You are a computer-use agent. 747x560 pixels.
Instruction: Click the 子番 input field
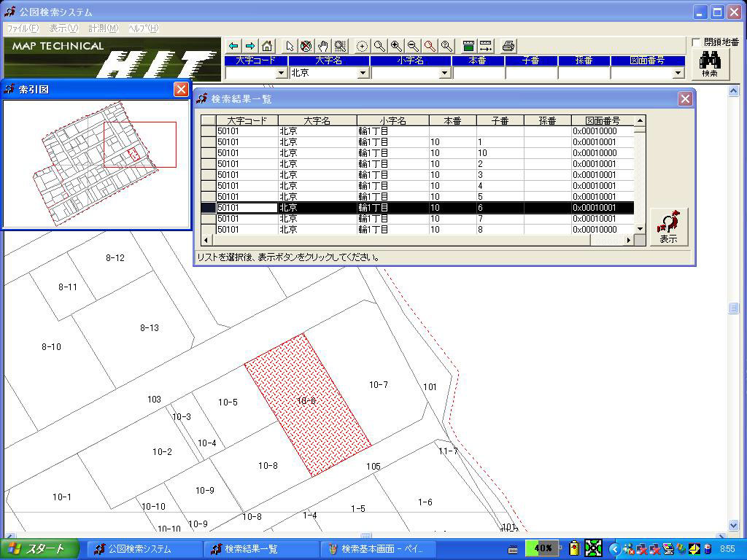coord(531,73)
